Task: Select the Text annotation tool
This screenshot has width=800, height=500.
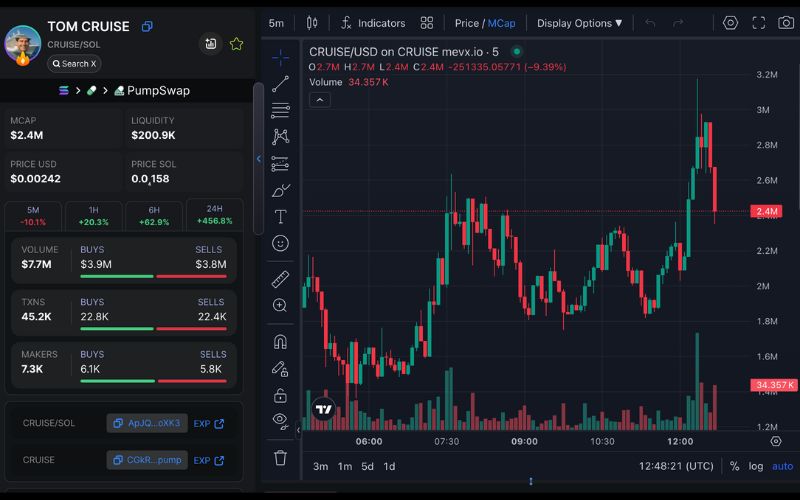Action: point(280,217)
